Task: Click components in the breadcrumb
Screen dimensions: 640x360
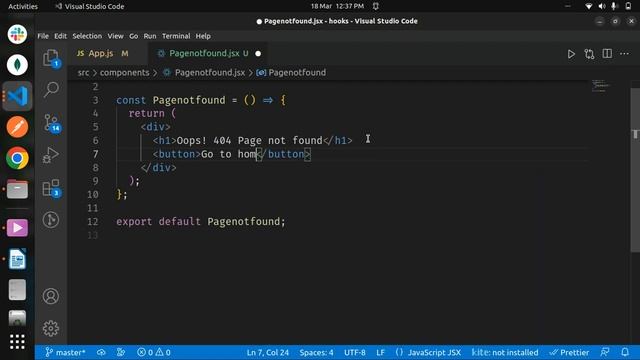Action: pos(124,73)
